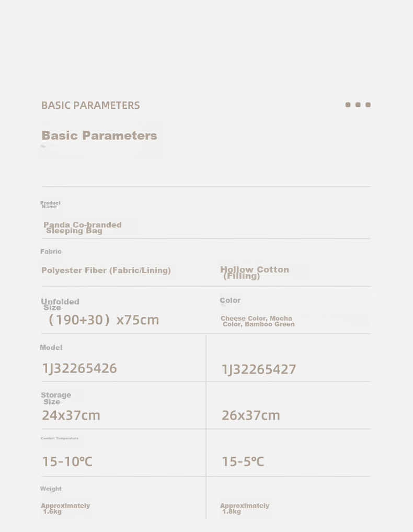Select the (190+30) x75cm size value

point(104,320)
